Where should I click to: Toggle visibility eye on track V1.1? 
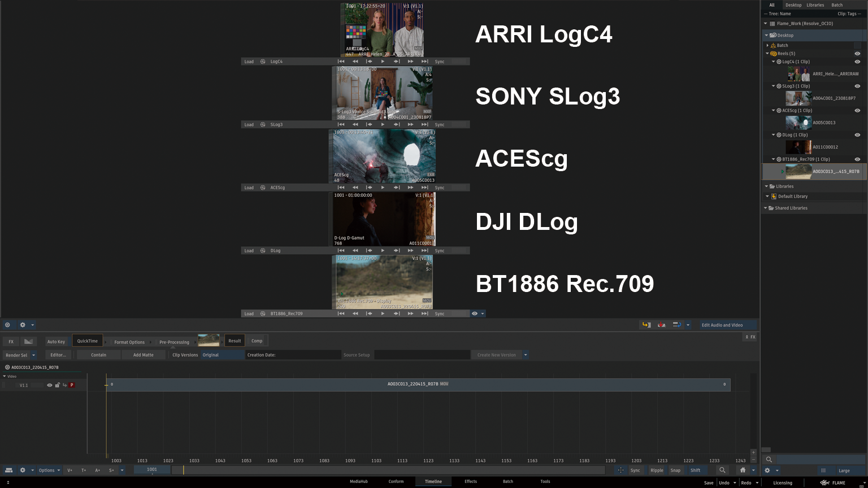(49, 385)
